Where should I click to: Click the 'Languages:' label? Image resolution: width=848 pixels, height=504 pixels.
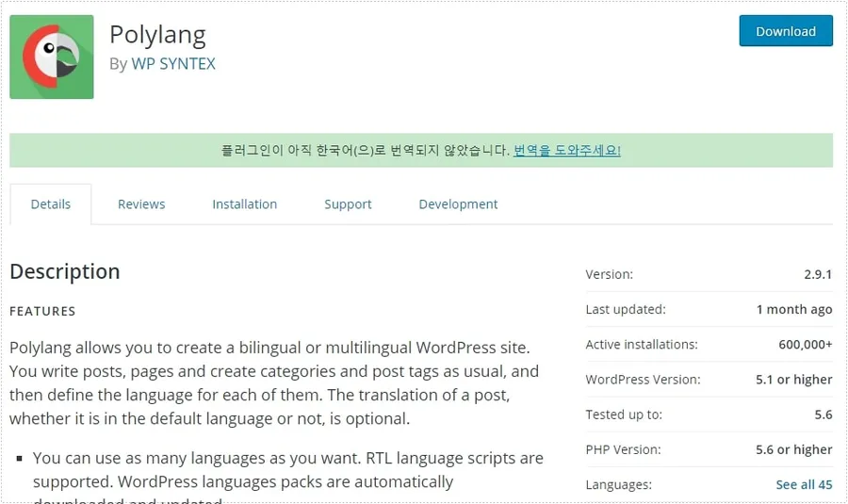[x=619, y=484]
